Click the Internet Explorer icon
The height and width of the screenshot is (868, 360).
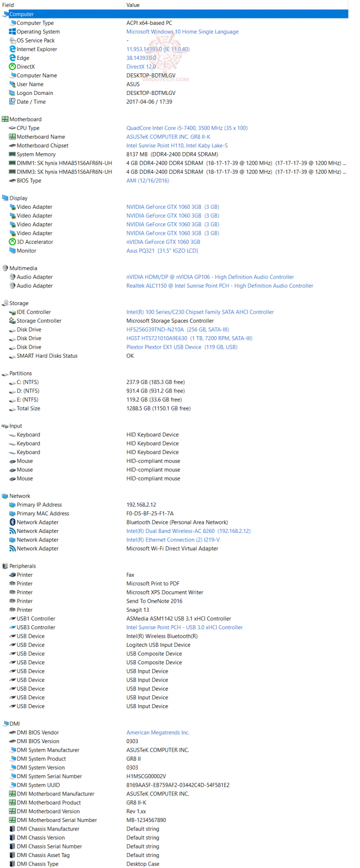(x=12, y=49)
